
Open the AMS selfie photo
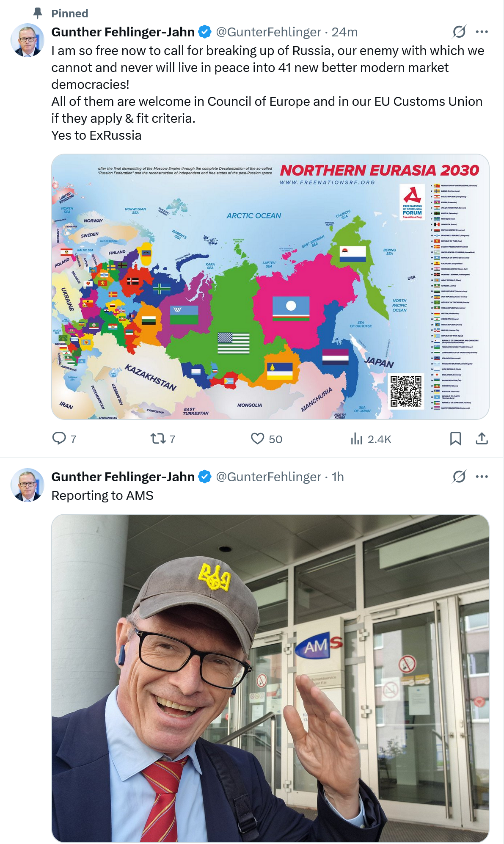pyautogui.click(x=270, y=678)
